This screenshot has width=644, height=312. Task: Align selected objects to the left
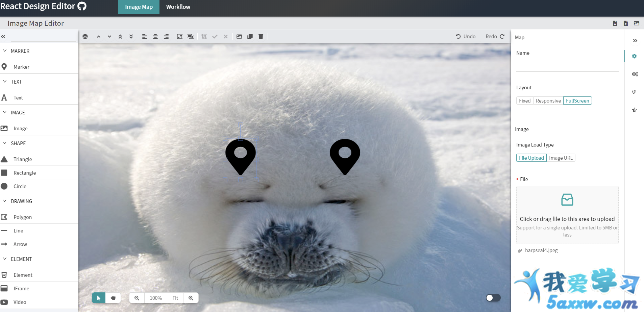click(x=145, y=37)
